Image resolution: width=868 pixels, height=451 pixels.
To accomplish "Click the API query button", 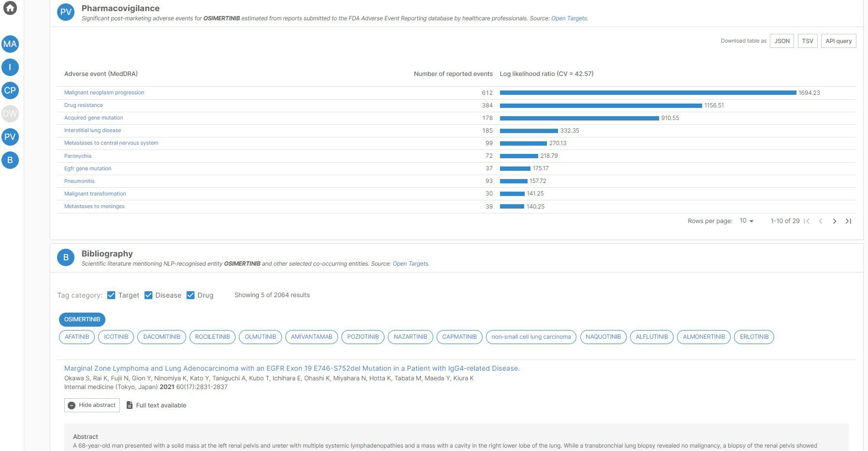I will pos(838,41).
